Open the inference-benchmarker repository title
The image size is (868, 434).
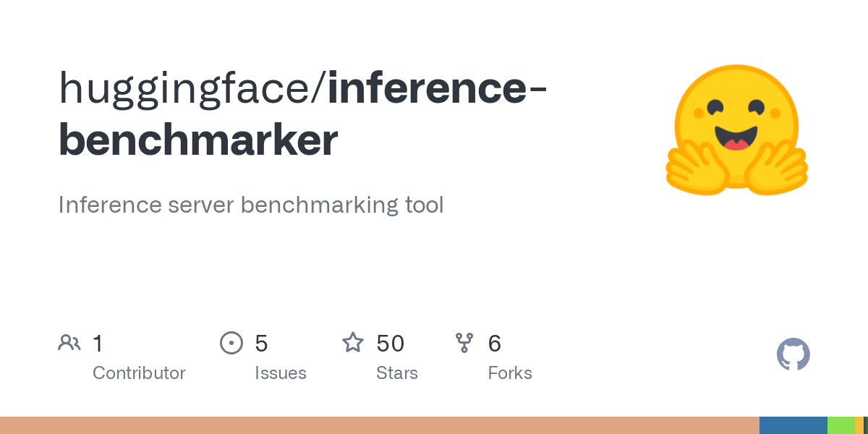tap(302, 114)
